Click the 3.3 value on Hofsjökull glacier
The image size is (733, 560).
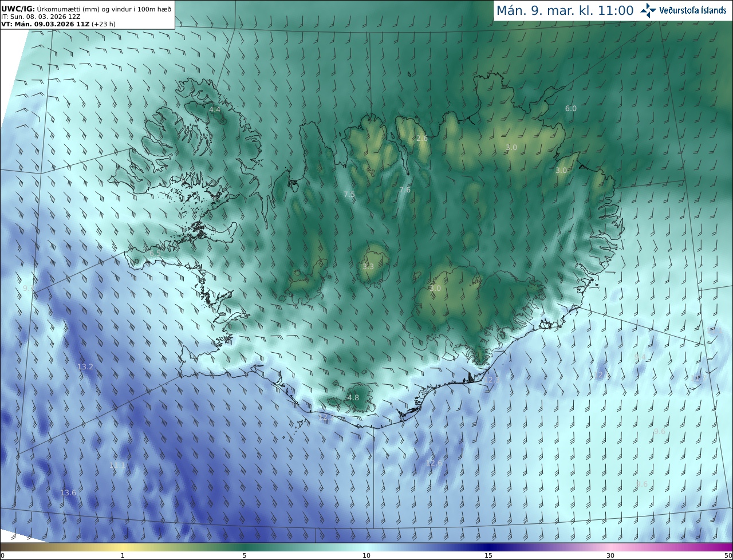[x=368, y=267]
